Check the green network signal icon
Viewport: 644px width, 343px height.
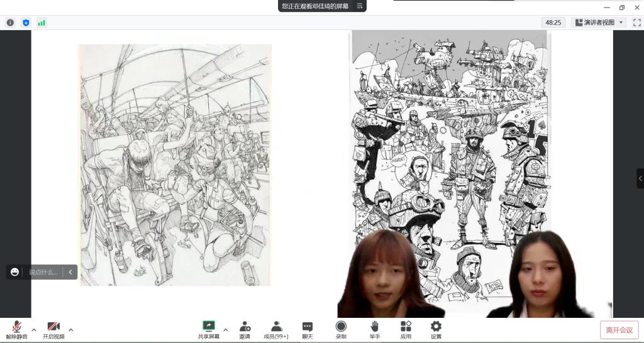pos(42,23)
